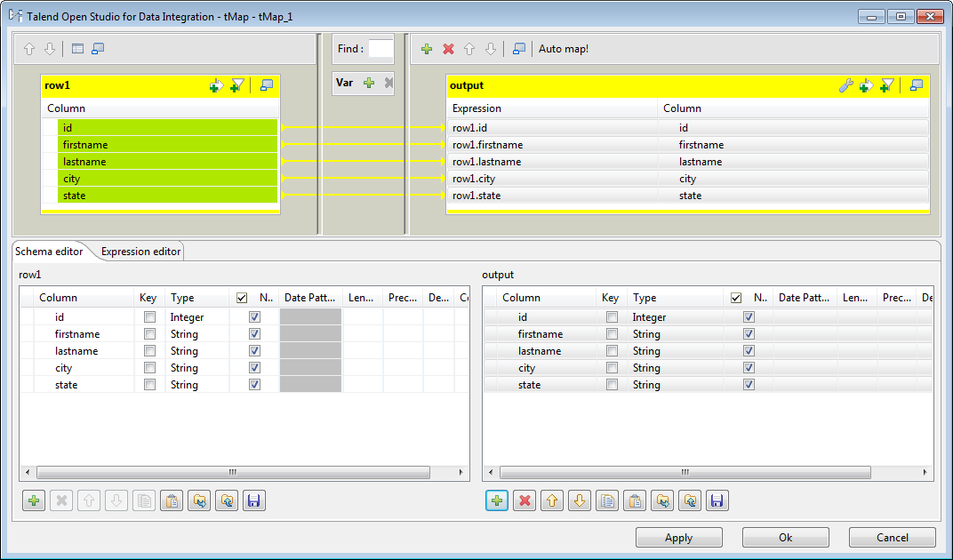Remove selected output entry with red X icon
The image size is (953, 560).
tap(446, 49)
